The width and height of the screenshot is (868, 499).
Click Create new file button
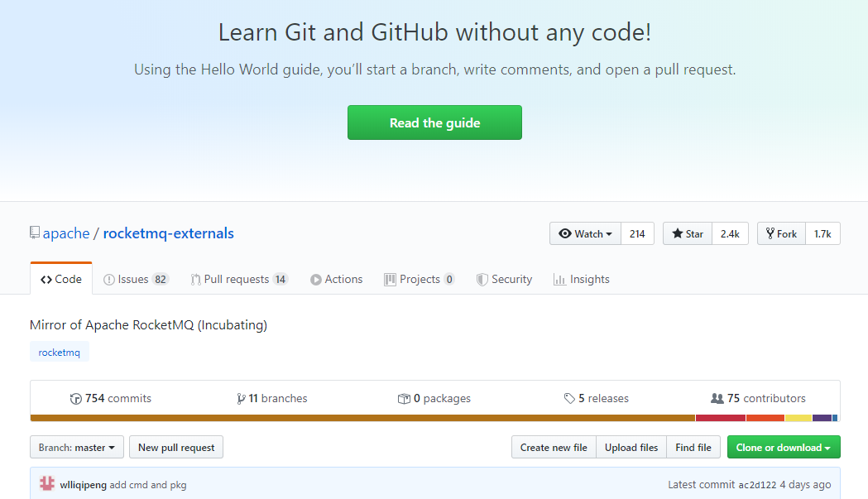pyautogui.click(x=554, y=447)
